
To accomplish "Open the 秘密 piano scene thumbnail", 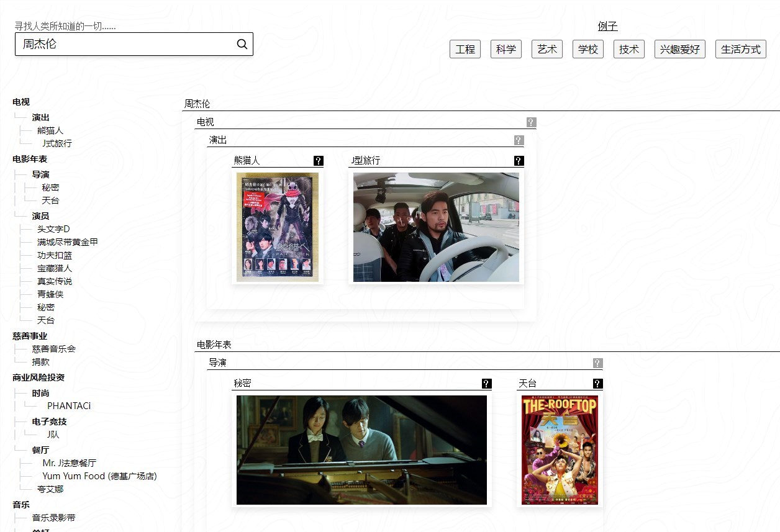I will click(362, 450).
